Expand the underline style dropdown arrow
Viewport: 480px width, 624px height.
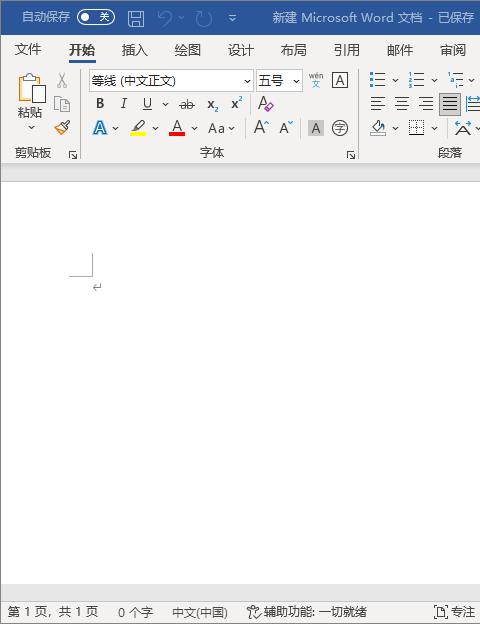tap(165, 104)
